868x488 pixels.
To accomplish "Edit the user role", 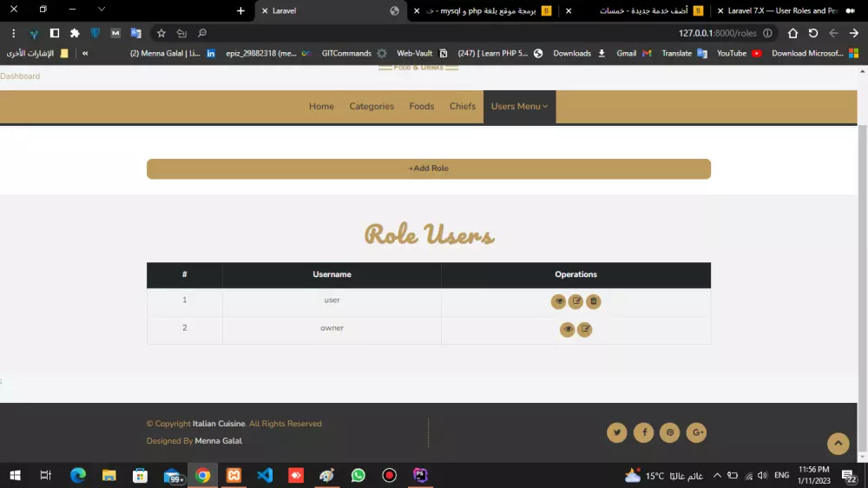I will click(575, 301).
